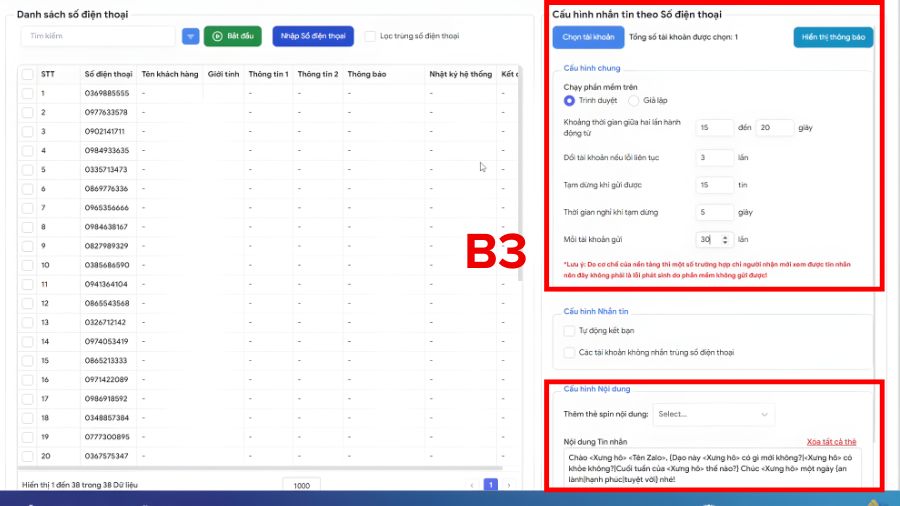Click the Tìm kiếm search field

(x=98, y=36)
